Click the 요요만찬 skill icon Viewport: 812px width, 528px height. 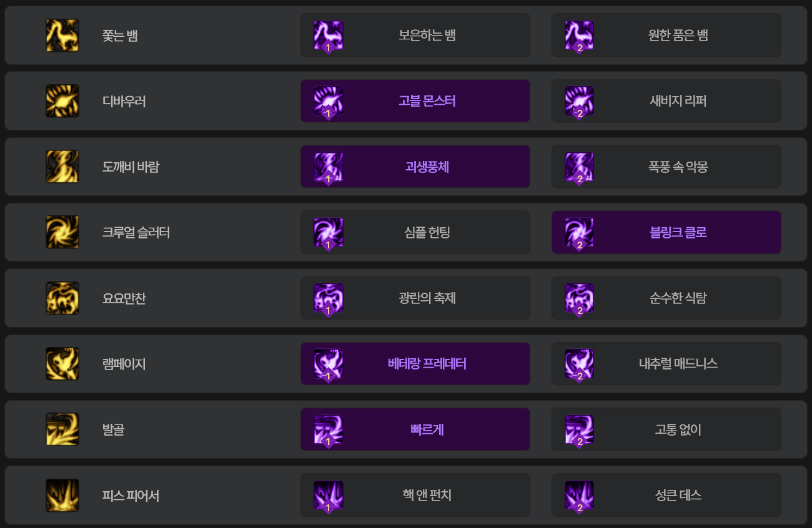(62, 298)
